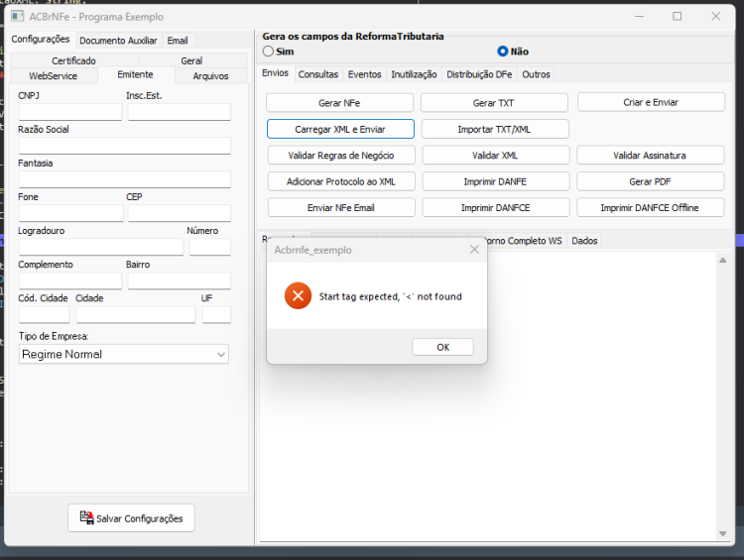Image resolution: width=744 pixels, height=560 pixels.
Task: Switch to the Geral tab
Action: [x=191, y=60]
